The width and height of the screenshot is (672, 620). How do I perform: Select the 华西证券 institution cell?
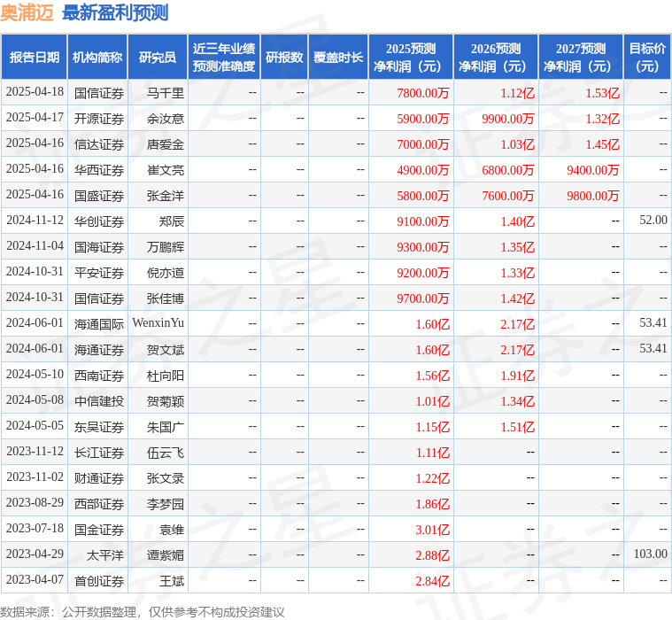coord(99,170)
